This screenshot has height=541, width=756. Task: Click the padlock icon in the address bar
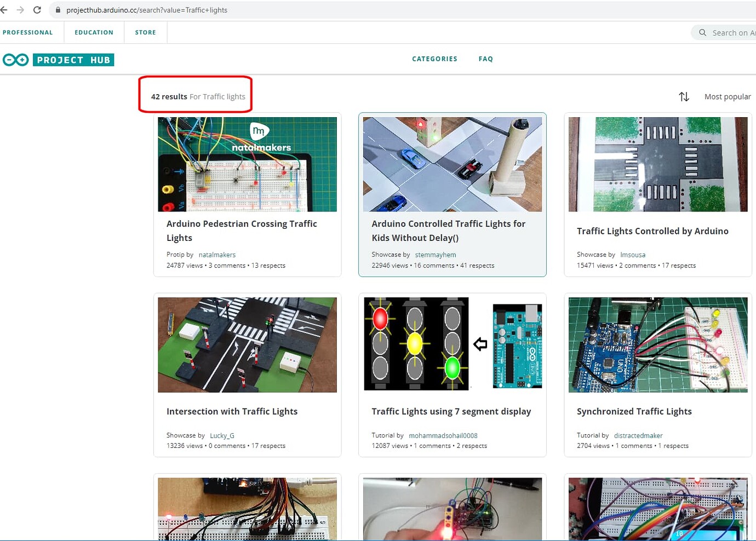coord(57,9)
